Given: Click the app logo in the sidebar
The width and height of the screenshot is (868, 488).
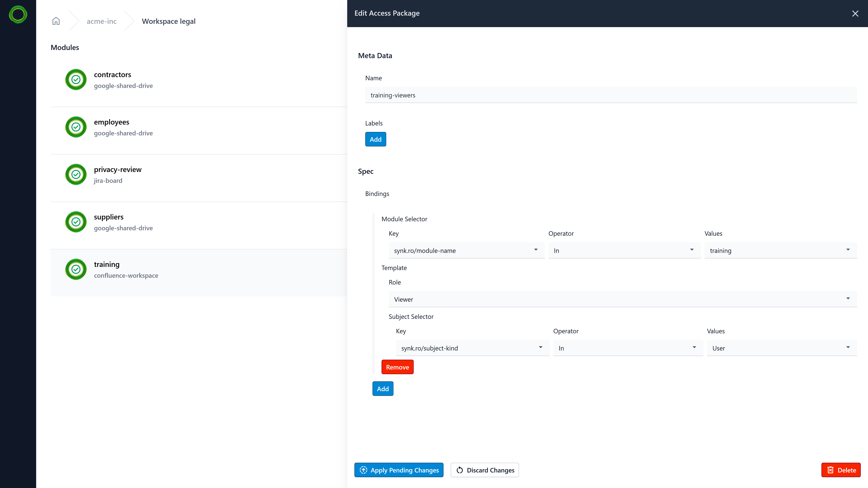Looking at the screenshot, I should tap(18, 14).
